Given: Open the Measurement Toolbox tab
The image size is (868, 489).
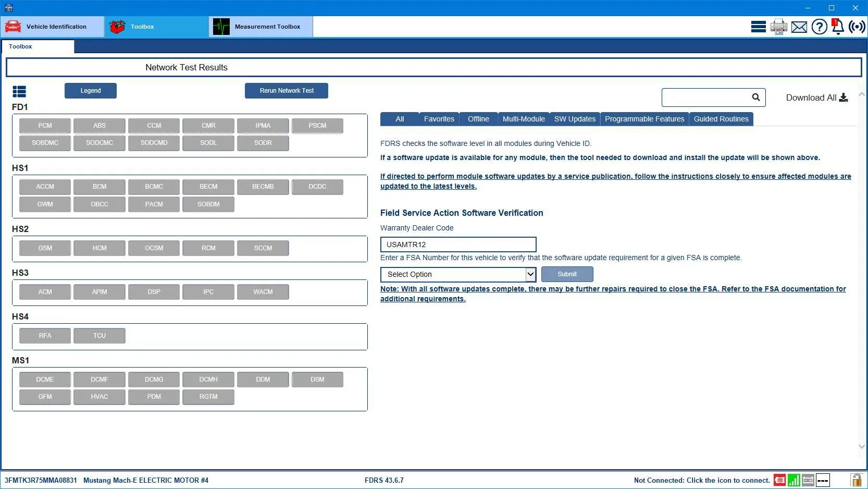Looking at the screenshot, I should point(261,27).
